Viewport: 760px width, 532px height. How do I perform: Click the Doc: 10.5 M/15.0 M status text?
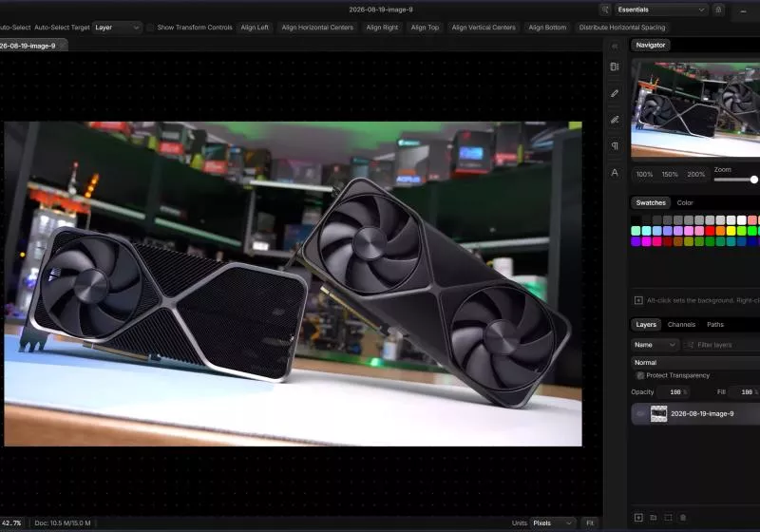63,522
